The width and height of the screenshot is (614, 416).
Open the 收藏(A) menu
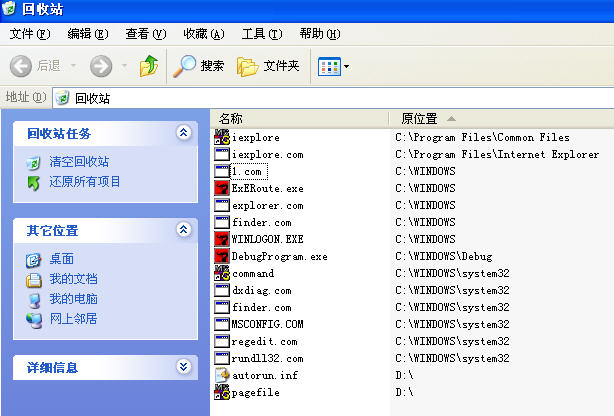coord(204,34)
